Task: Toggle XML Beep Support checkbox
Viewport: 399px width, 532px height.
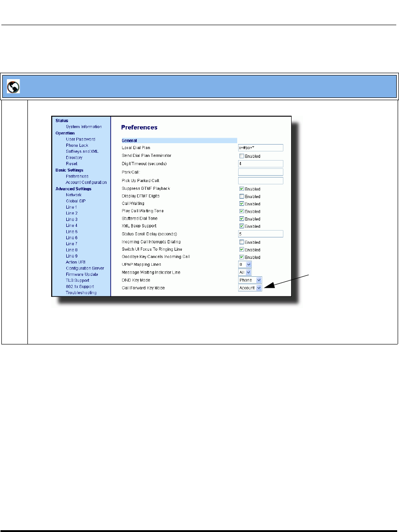Action: 242,226
